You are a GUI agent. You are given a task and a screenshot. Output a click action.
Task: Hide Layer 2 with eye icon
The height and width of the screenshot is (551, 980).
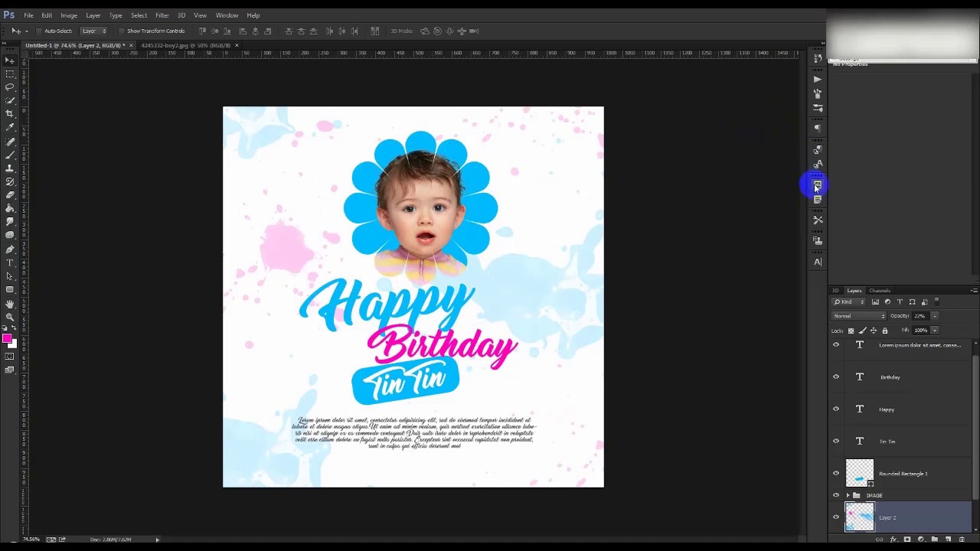[836, 517]
